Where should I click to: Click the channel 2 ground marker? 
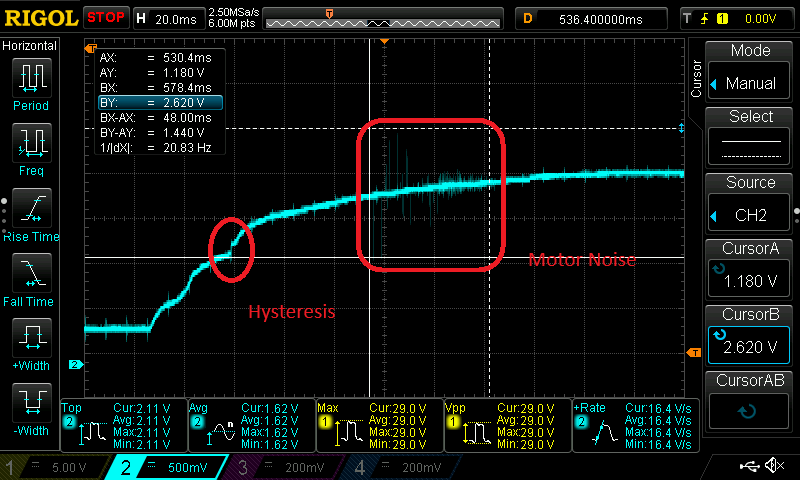click(x=76, y=364)
